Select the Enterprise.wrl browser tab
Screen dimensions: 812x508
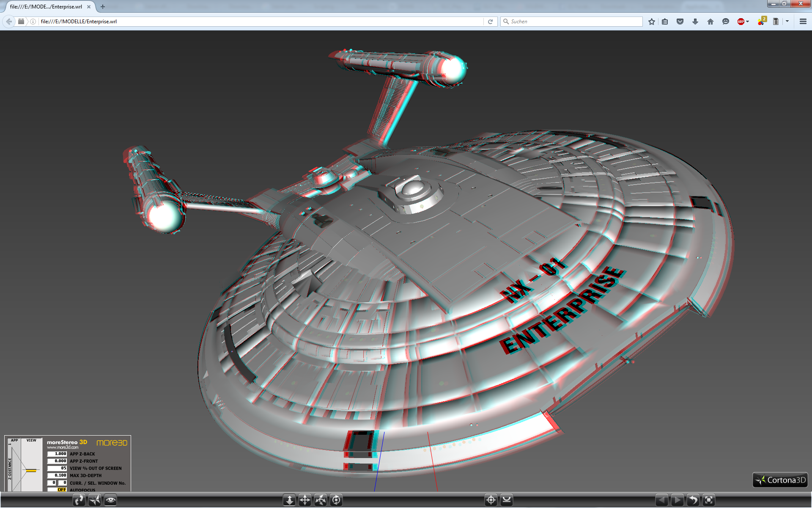tap(50, 7)
